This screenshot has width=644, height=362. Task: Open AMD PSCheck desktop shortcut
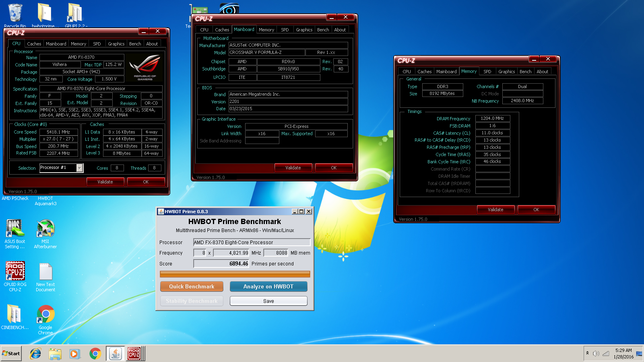15,198
